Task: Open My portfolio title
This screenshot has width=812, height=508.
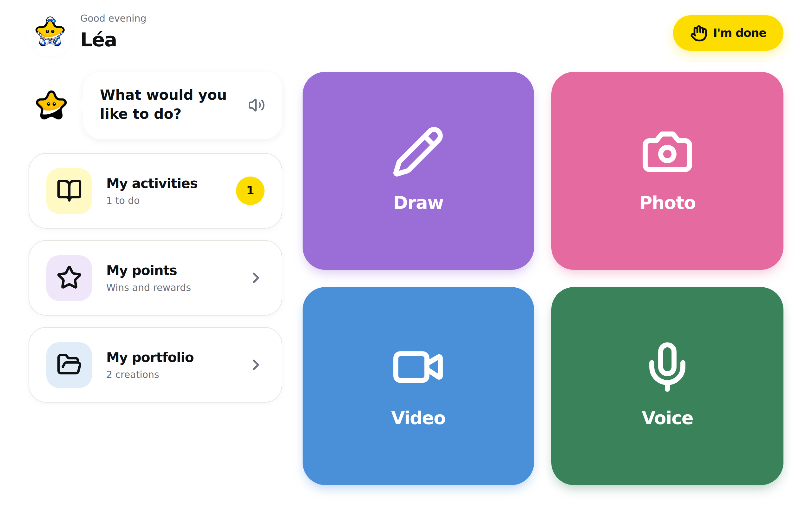Action: 150,358
